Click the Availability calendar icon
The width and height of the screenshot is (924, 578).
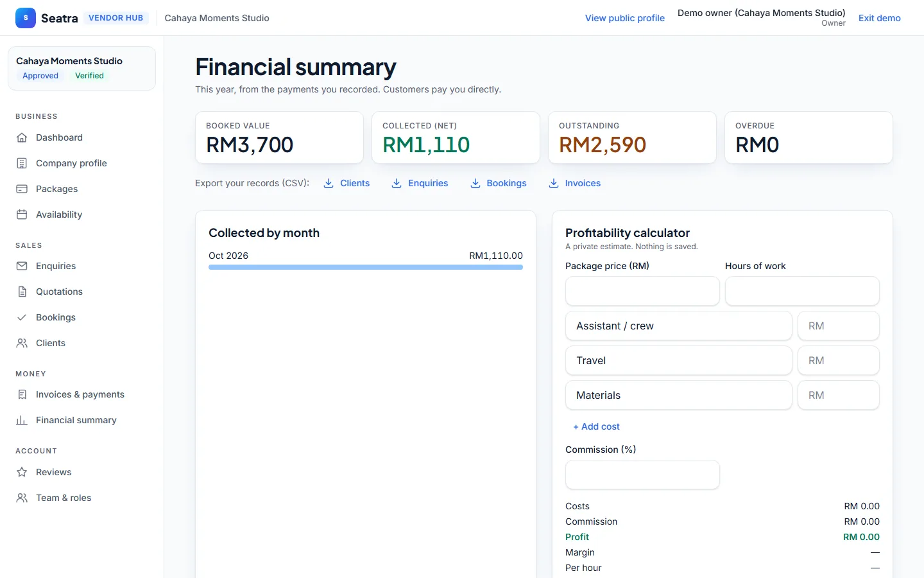tap(22, 215)
